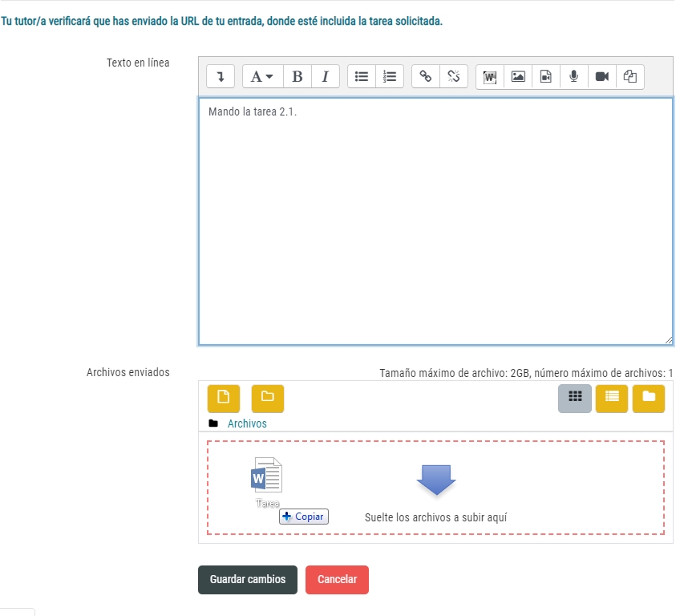Insert an unordered bullet list
684x616 pixels.
362,76
